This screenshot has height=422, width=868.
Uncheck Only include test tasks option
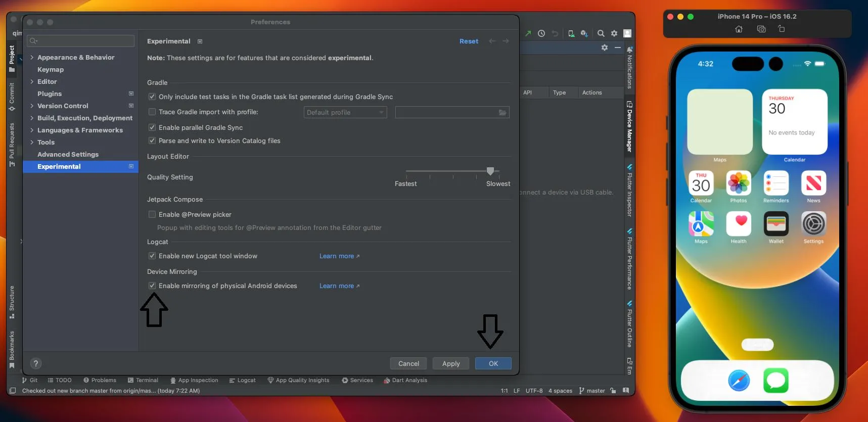[152, 97]
